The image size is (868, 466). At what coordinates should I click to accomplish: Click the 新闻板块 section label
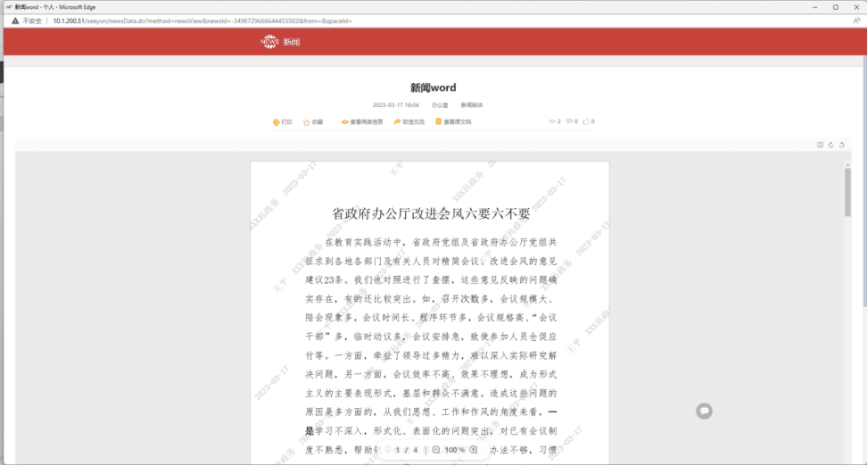tap(472, 104)
